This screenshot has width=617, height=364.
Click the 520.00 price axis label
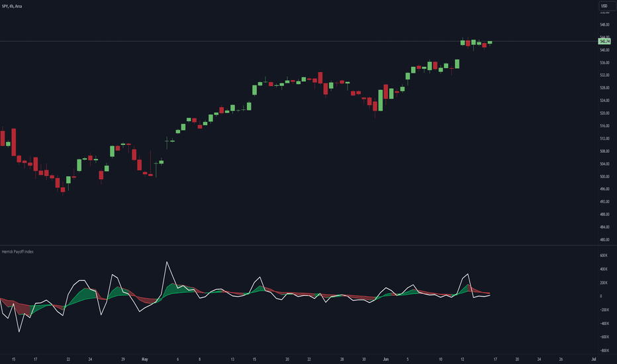[604, 113]
